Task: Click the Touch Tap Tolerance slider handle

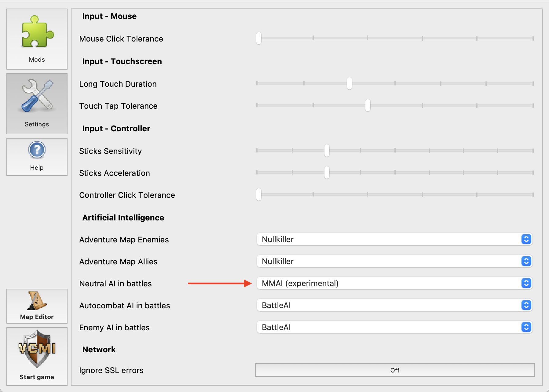Action: 368,105
